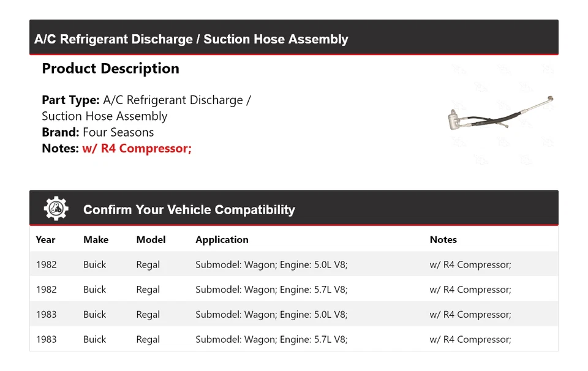Viewport: 588px width, 371px height.
Task: Click the red 'w/ R4 Compressor;' note
Action: coord(137,148)
